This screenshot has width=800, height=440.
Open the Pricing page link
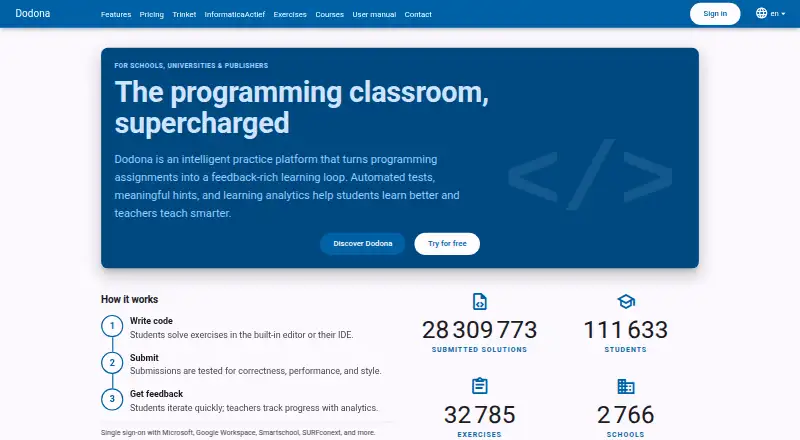[152, 14]
